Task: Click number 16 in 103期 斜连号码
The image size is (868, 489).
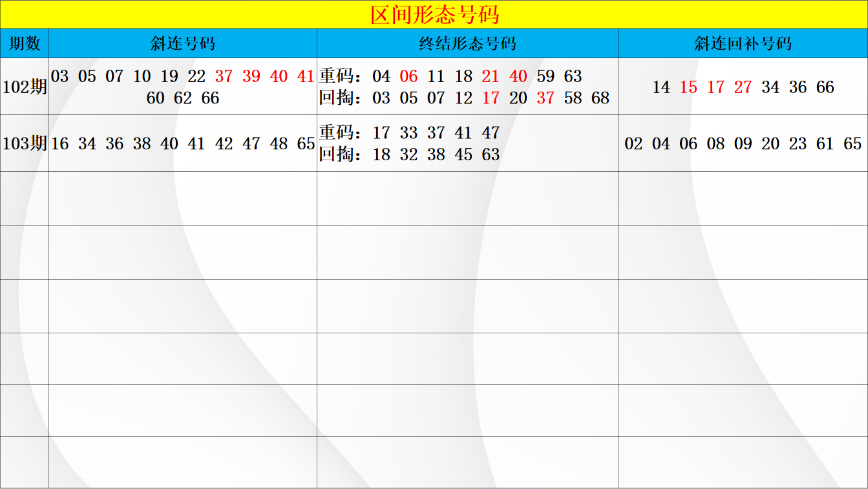Action: (60, 143)
